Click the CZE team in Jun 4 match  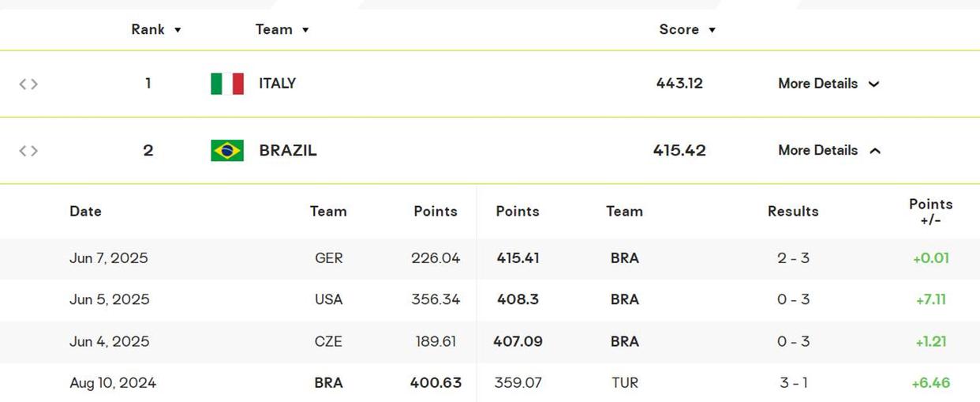328,341
